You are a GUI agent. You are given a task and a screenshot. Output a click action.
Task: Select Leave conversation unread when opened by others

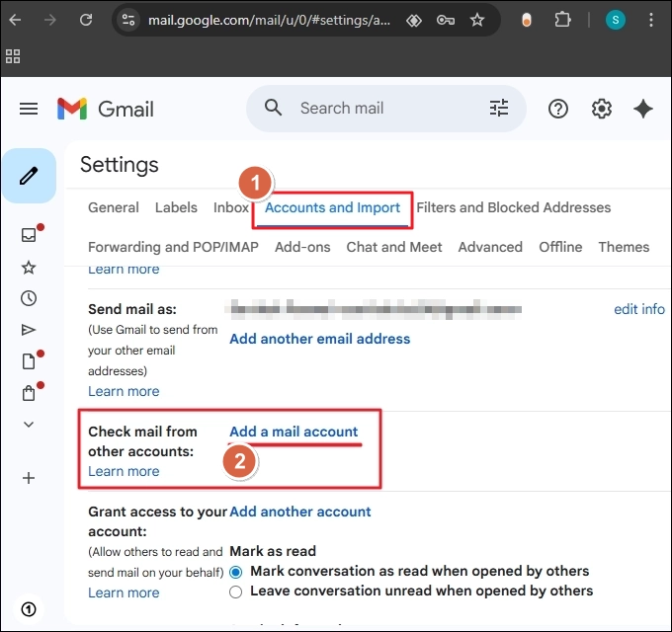pos(236,592)
